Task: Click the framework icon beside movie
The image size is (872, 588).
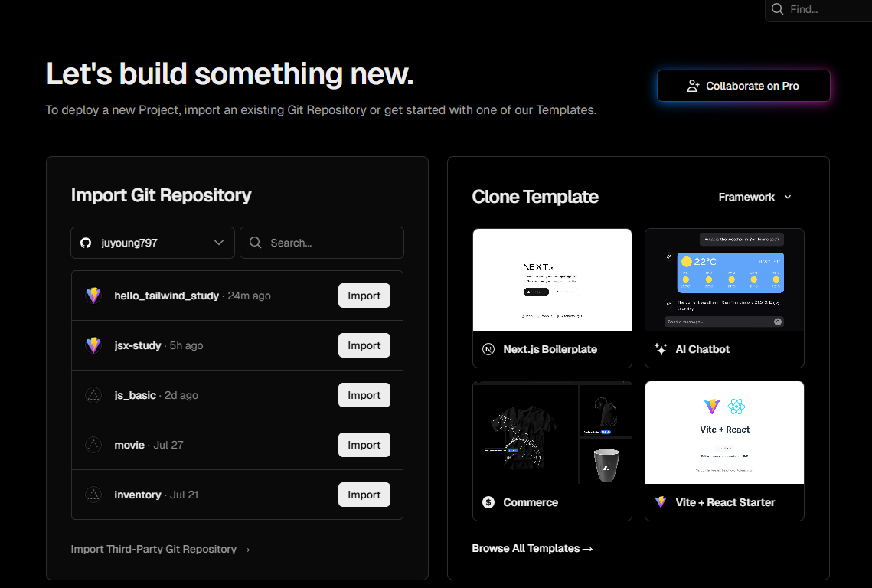Action: coord(93,445)
